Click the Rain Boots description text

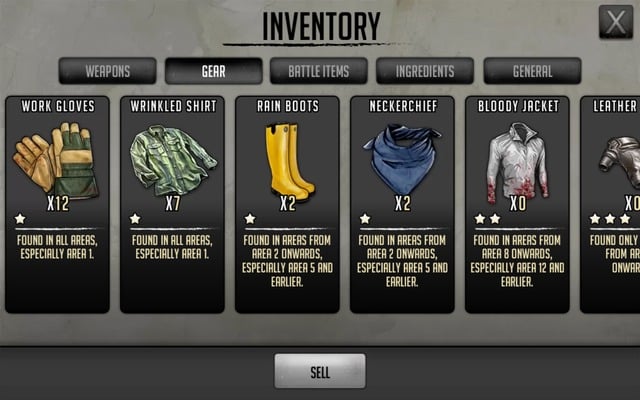(287, 261)
